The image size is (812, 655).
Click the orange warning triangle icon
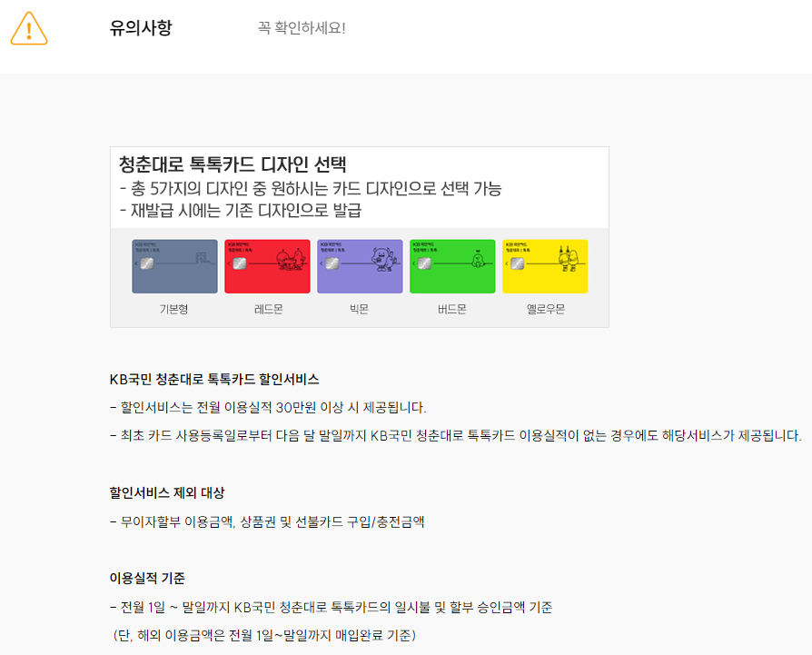coord(28,30)
